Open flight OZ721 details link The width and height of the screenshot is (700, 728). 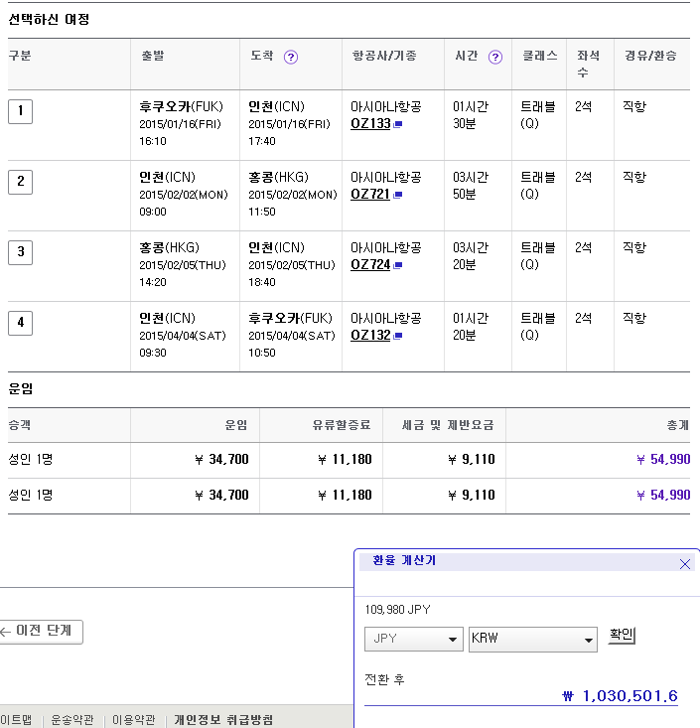[x=370, y=195]
